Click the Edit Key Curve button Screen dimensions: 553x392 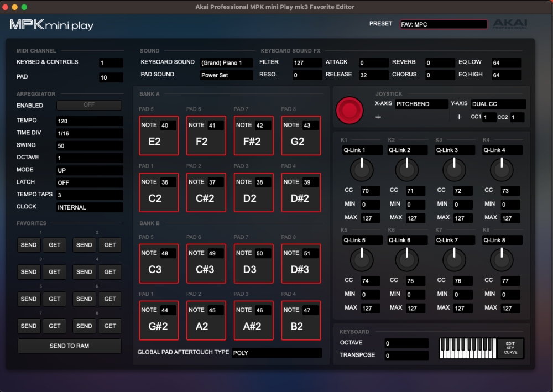coord(510,348)
